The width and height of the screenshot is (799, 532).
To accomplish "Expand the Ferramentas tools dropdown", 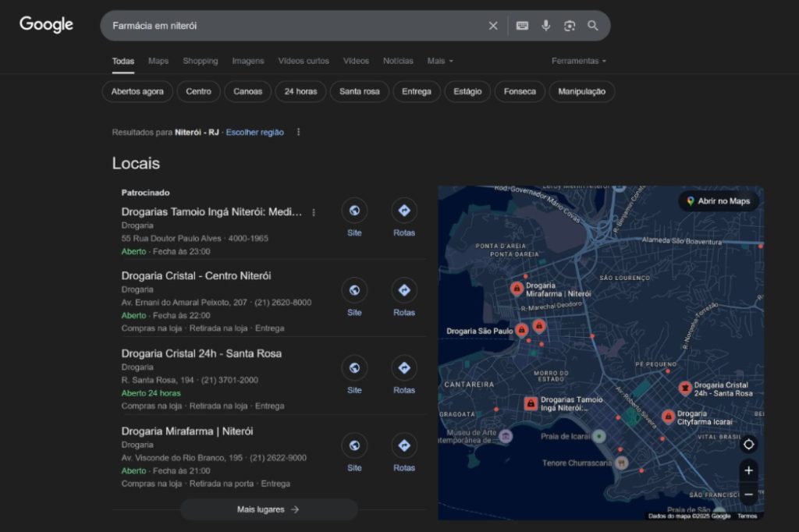I will pyautogui.click(x=578, y=61).
